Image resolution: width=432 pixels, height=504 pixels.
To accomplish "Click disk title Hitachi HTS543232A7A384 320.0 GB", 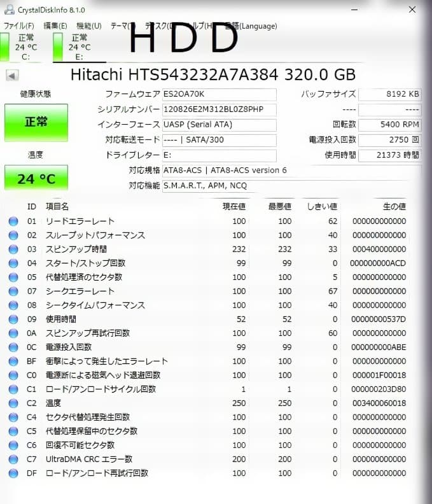I will [x=213, y=75].
